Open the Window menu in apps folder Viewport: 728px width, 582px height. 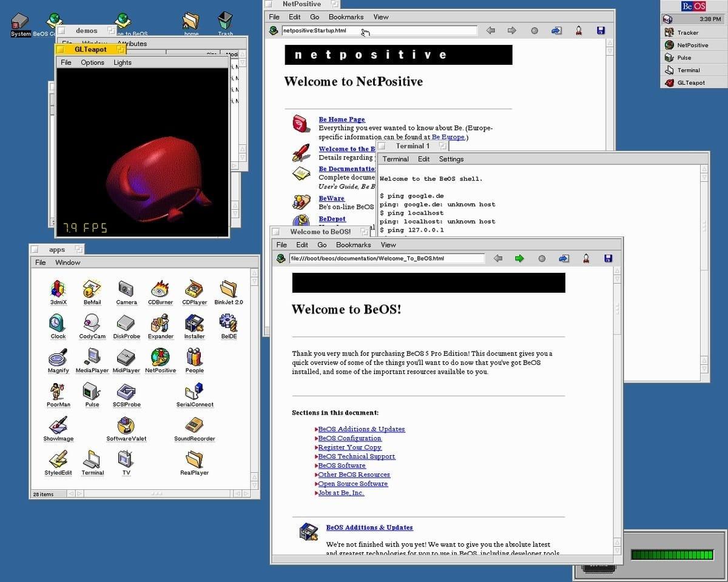coord(68,263)
